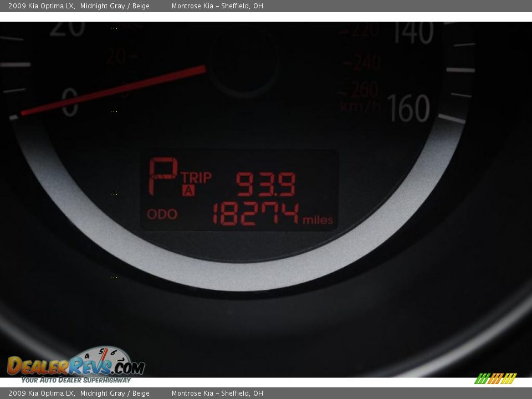
Task: Click bottom caption '2009 Kia Optima LX'
Action: 42,393
